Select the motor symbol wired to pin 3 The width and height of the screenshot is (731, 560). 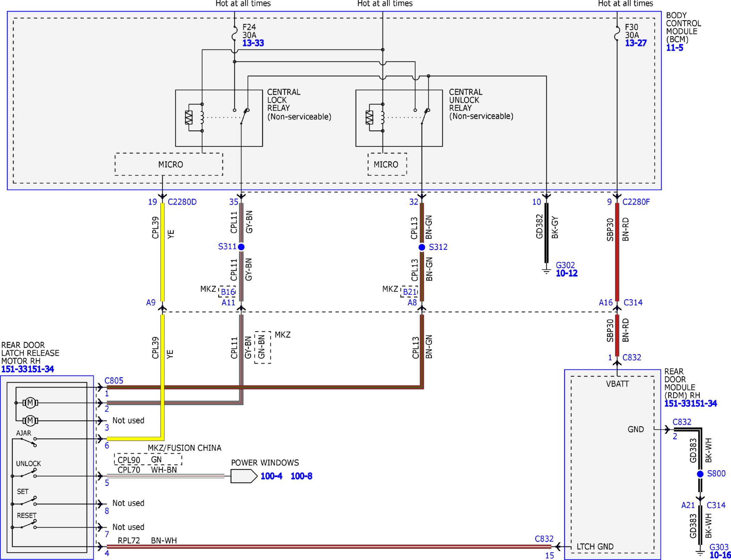(30, 420)
